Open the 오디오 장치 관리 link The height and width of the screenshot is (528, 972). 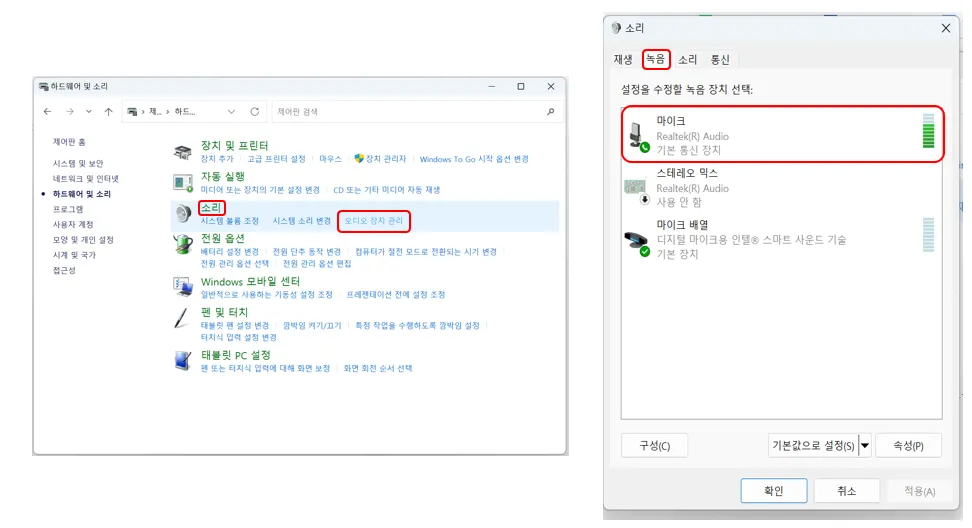374,221
